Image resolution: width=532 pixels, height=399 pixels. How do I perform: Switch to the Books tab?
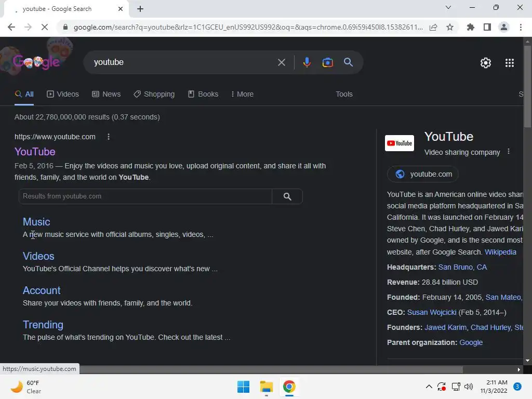pyautogui.click(x=203, y=94)
